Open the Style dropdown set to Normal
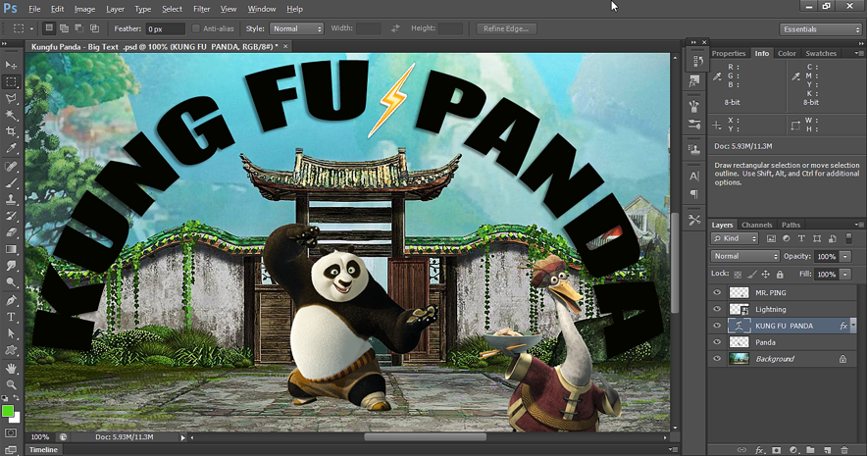This screenshot has height=456, width=868. pos(297,28)
